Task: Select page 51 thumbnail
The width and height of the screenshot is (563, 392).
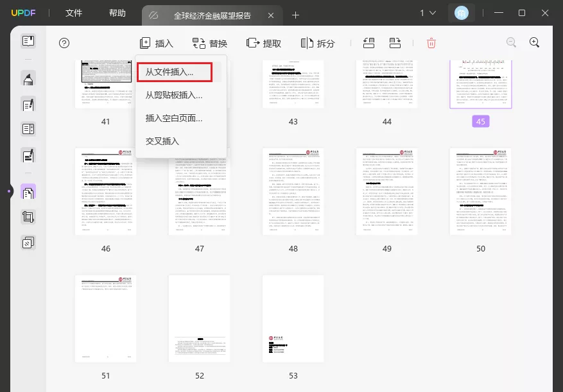Action: pyautogui.click(x=105, y=319)
